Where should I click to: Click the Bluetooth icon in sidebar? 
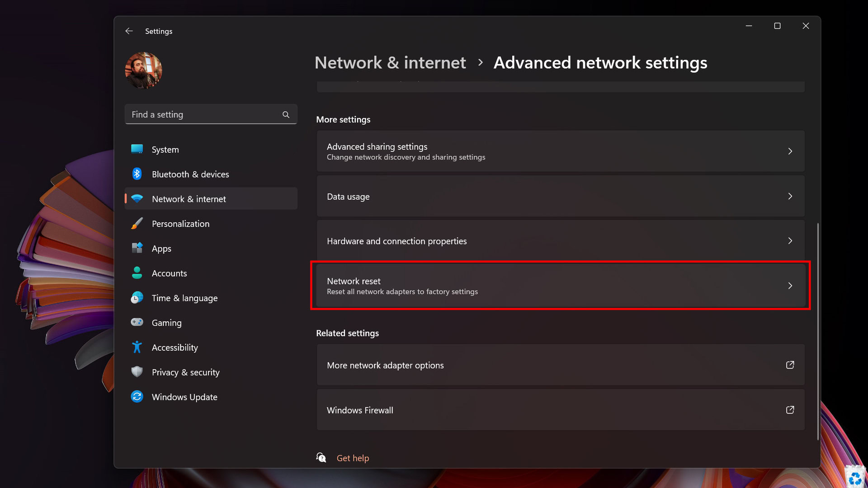[137, 174]
